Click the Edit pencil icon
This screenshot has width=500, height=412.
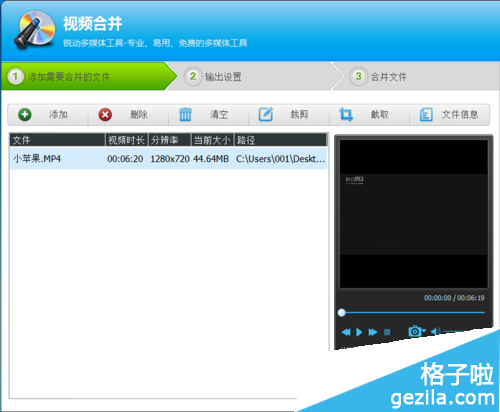266,114
